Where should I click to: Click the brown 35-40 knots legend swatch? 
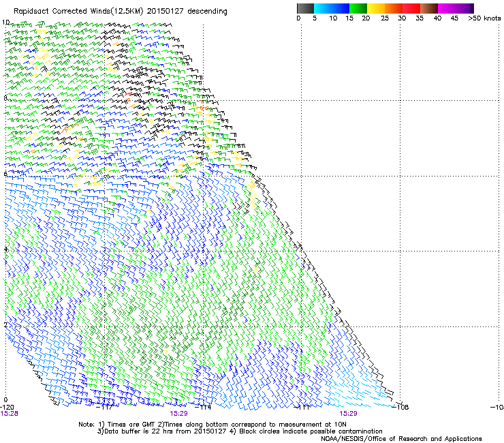click(429, 8)
